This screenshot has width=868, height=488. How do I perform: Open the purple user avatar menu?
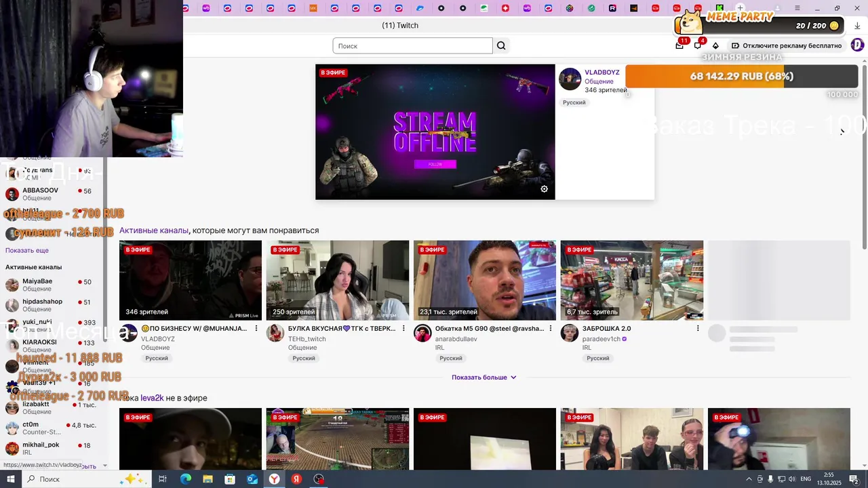pyautogui.click(x=857, y=45)
